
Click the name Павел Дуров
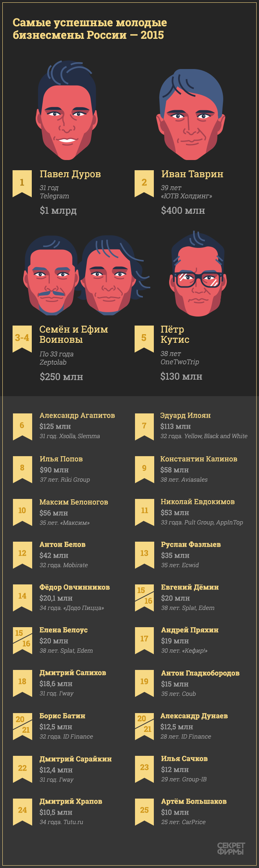point(70,174)
